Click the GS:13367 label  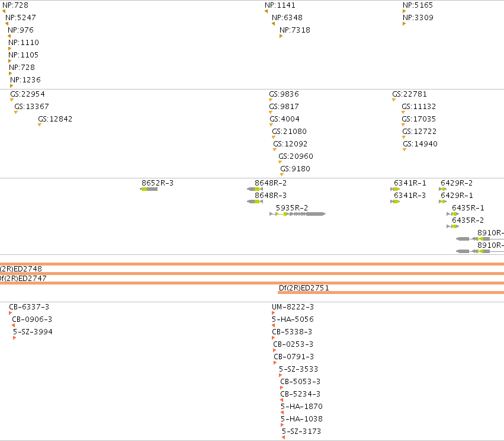click(x=31, y=107)
